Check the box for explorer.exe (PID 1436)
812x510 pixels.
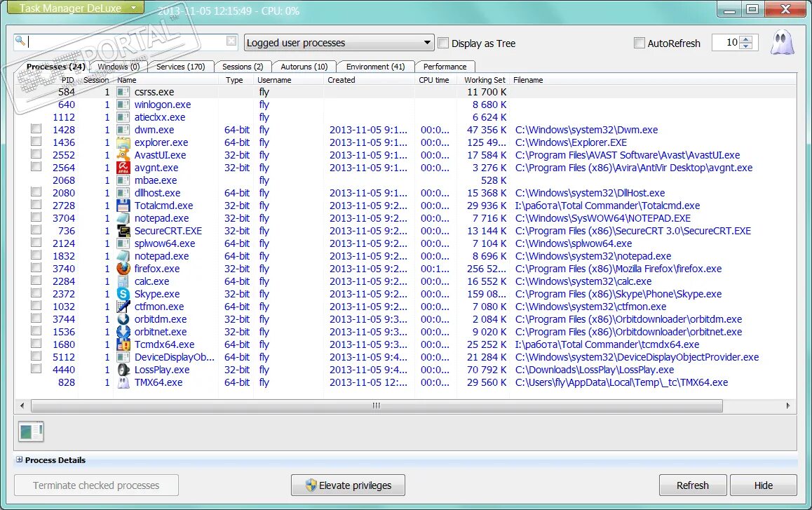coord(36,141)
